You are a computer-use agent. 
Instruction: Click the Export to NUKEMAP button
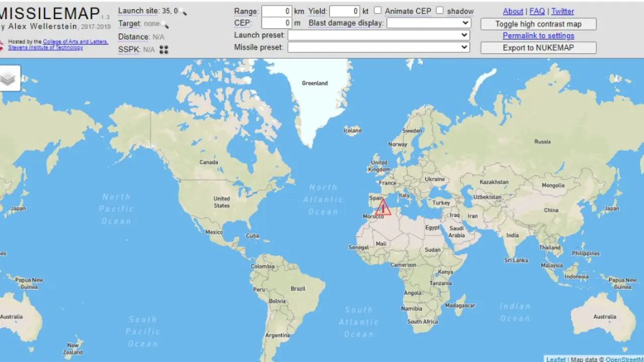pos(538,48)
